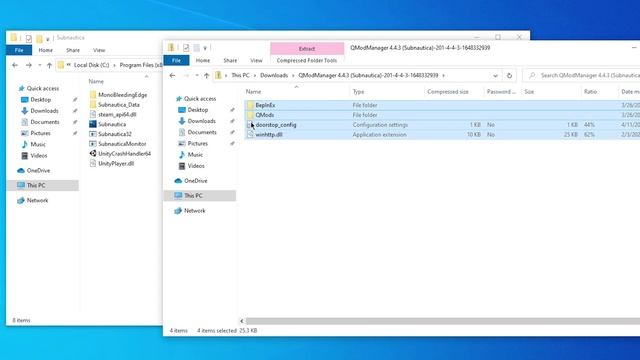The height and width of the screenshot is (360, 640).
Task: Open Compressed Folder Tools tab
Action: pos(307,60)
